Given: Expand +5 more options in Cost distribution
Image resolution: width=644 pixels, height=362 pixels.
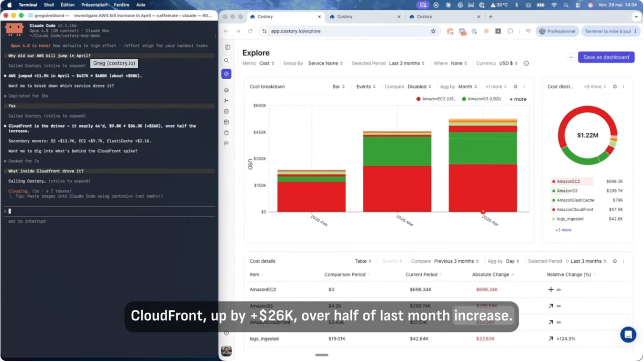Looking at the screenshot, I should pyautogui.click(x=595, y=87).
